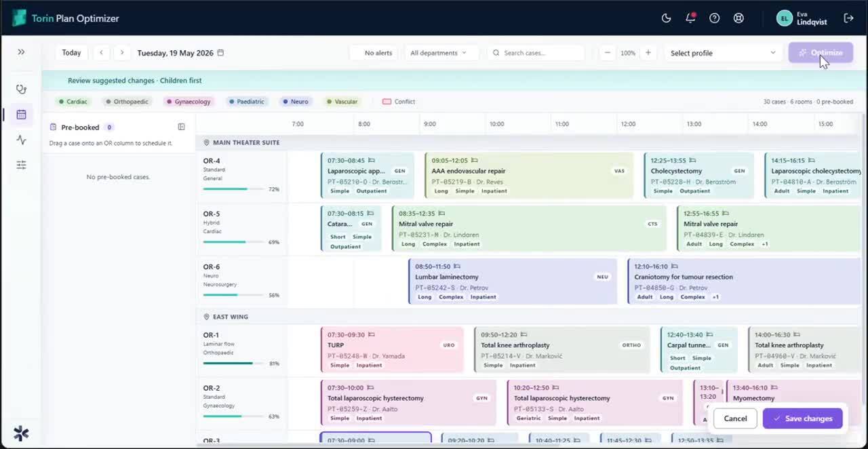This screenshot has width=868, height=449.
Task: Open the stethoscope sidebar section
Action: click(x=21, y=89)
